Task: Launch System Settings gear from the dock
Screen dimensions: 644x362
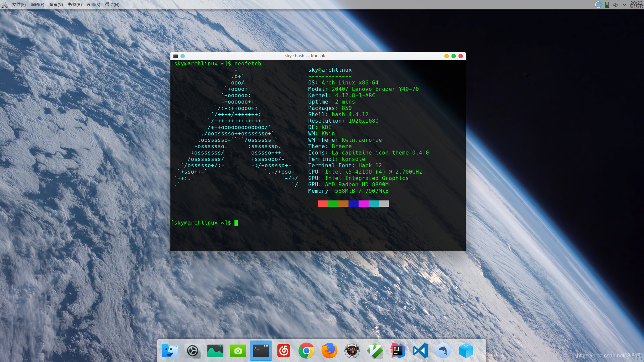Action: [x=193, y=351]
